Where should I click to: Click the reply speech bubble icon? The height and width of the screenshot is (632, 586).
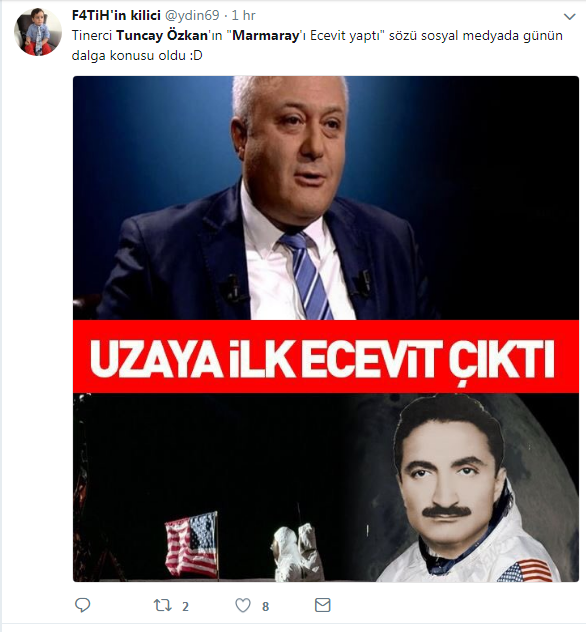[83, 605]
